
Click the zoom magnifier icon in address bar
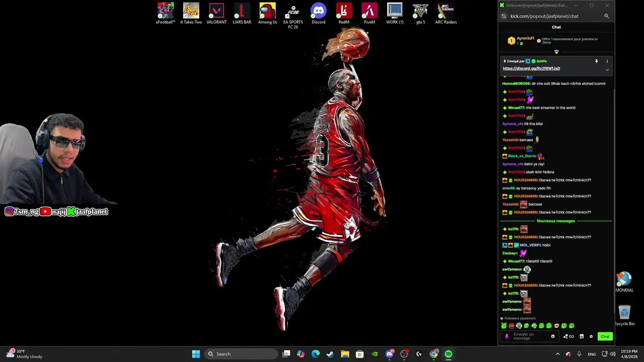click(x=606, y=16)
